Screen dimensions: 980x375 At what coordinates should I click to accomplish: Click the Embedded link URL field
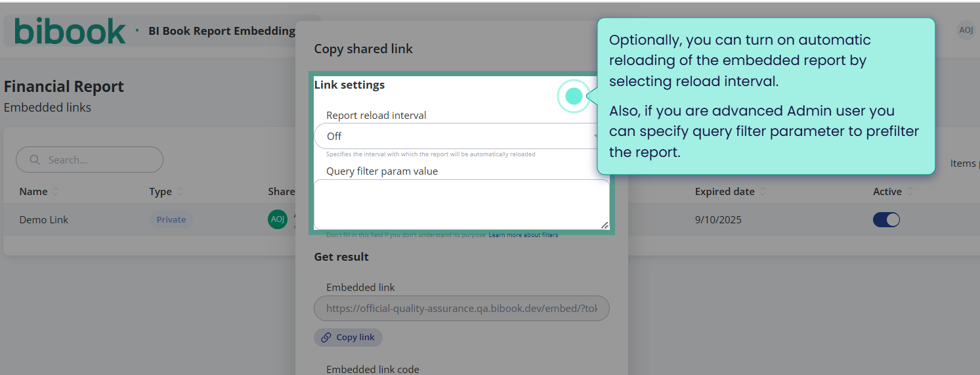pyautogui.click(x=461, y=308)
